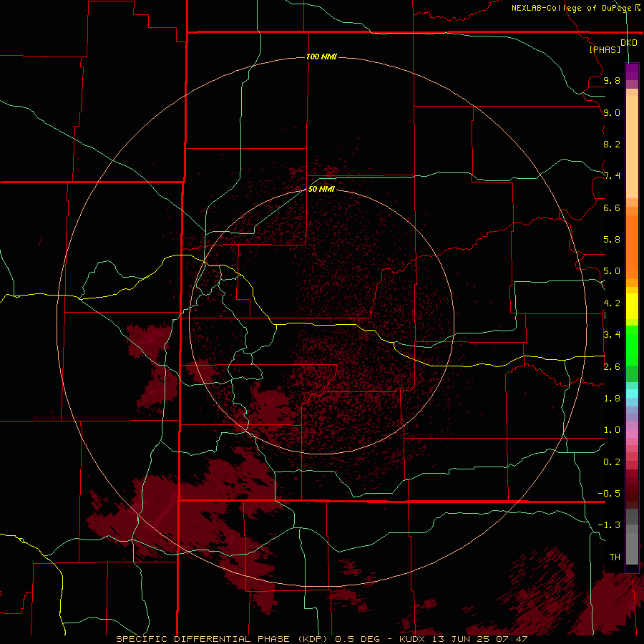Click the 0.2 scale value

(612, 462)
